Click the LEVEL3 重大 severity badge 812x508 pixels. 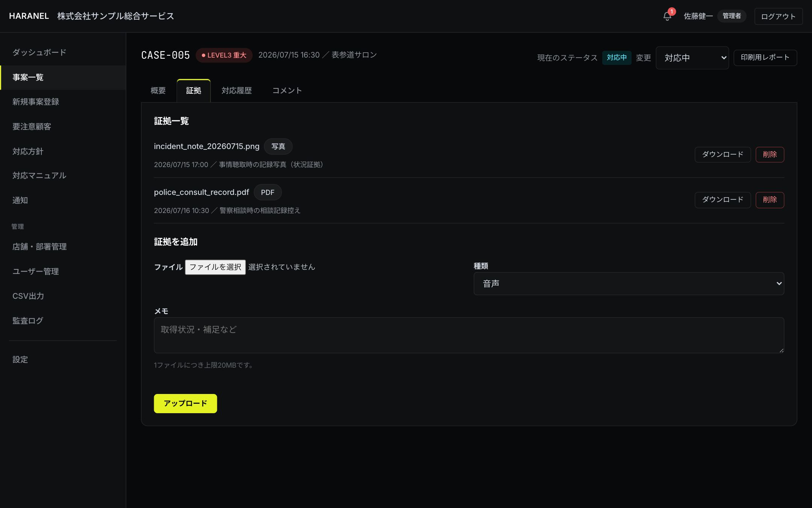click(224, 55)
